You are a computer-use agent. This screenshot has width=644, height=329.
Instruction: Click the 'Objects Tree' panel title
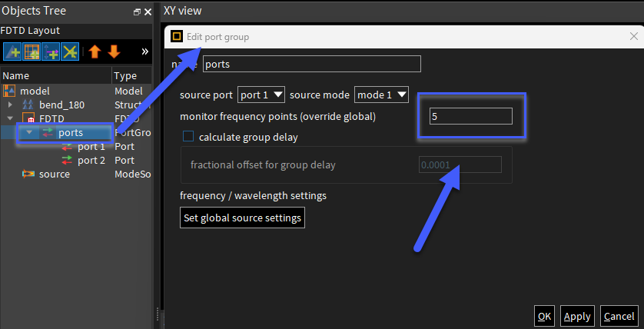click(34, 11)
